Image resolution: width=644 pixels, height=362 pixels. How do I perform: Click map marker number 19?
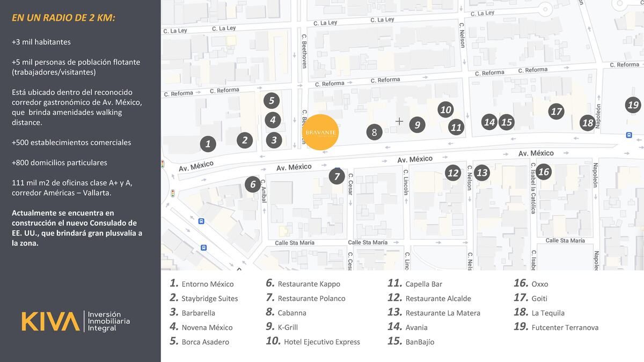(633, 105)
